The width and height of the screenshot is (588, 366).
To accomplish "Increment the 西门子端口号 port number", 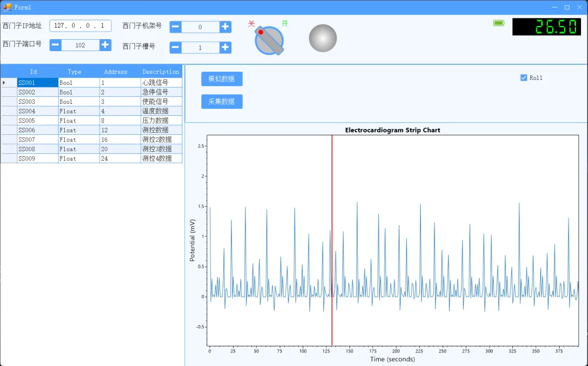I will tap(106, 45).
